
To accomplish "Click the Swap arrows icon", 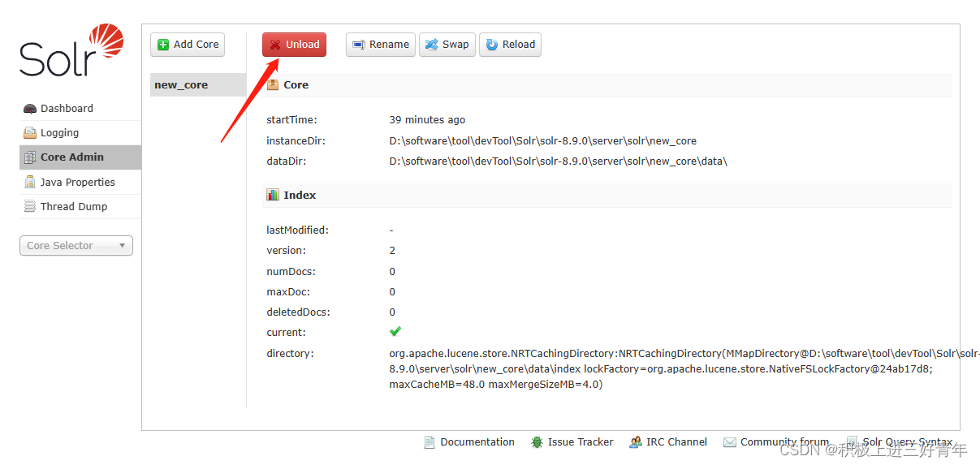I will (x=432, y=45).
